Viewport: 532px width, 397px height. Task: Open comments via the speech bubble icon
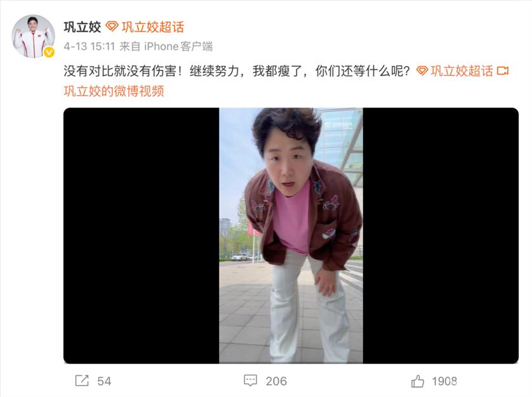[x=250, y=381]
